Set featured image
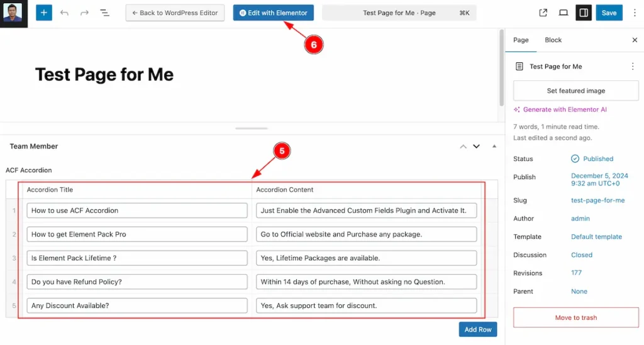The image size is (644, 345). (x=576, y=90)
